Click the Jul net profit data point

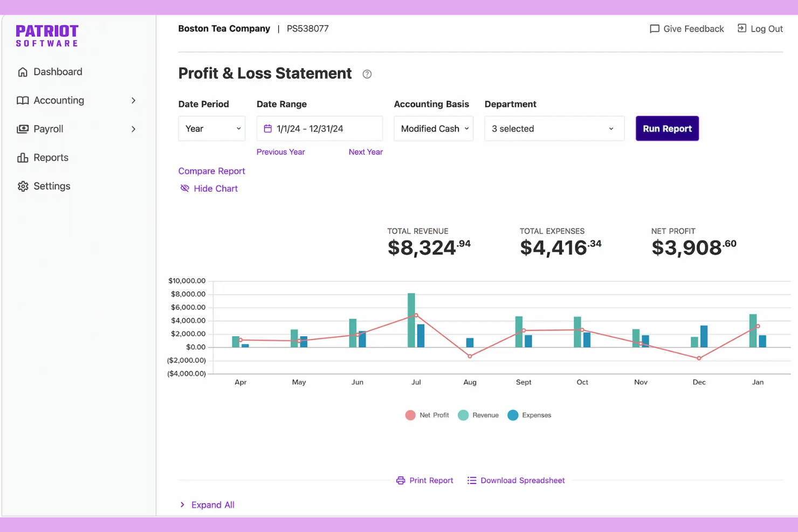point(416,315)
